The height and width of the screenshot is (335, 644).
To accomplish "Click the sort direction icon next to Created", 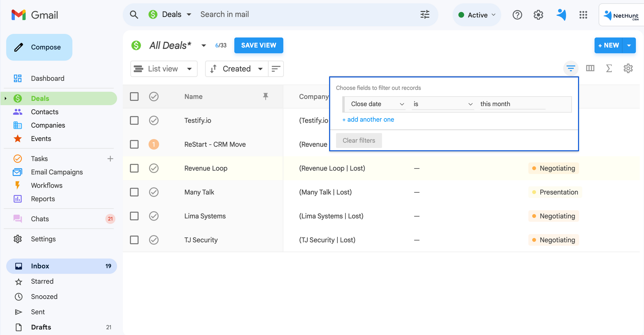I will click(276, 69).
